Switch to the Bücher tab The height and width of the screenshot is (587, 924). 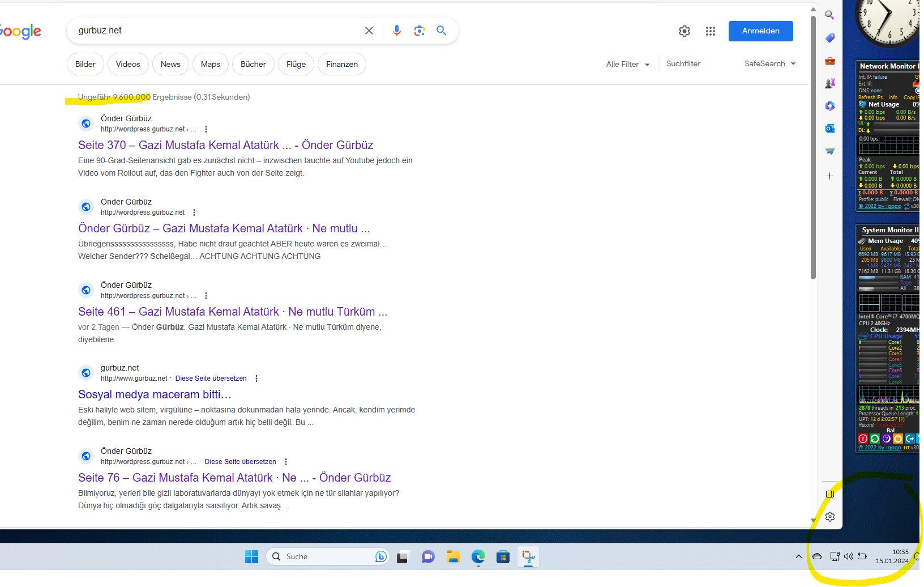coord(253,64)
